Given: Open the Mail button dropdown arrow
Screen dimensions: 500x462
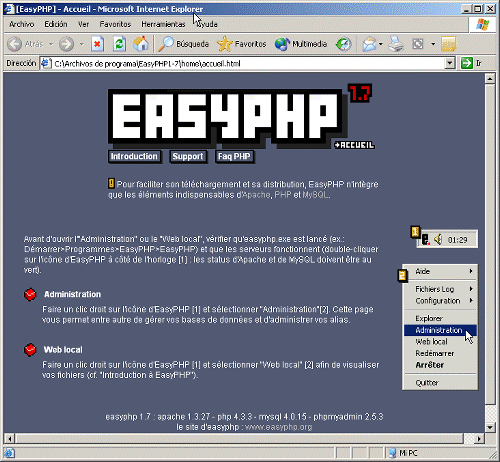Looking at the screenshot, I should tap(381, 44).
